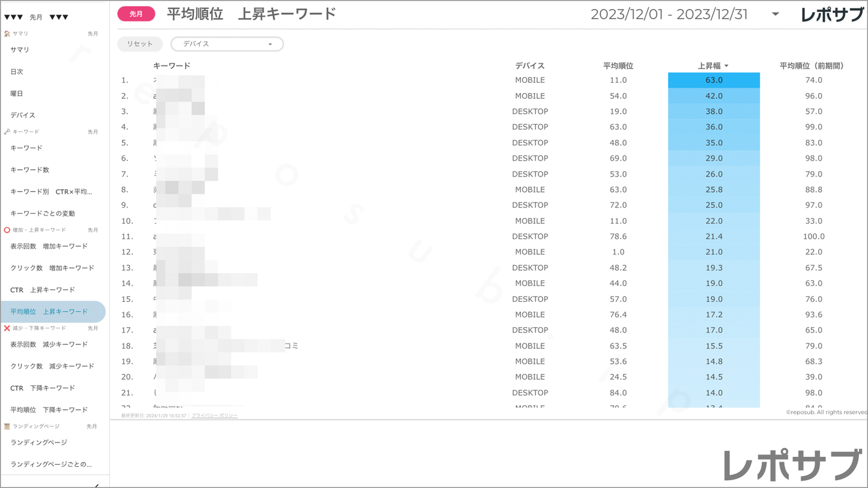Screen dimensions: 868x488
Task: Open the デバイス filter dropdown
Action: 227,44
